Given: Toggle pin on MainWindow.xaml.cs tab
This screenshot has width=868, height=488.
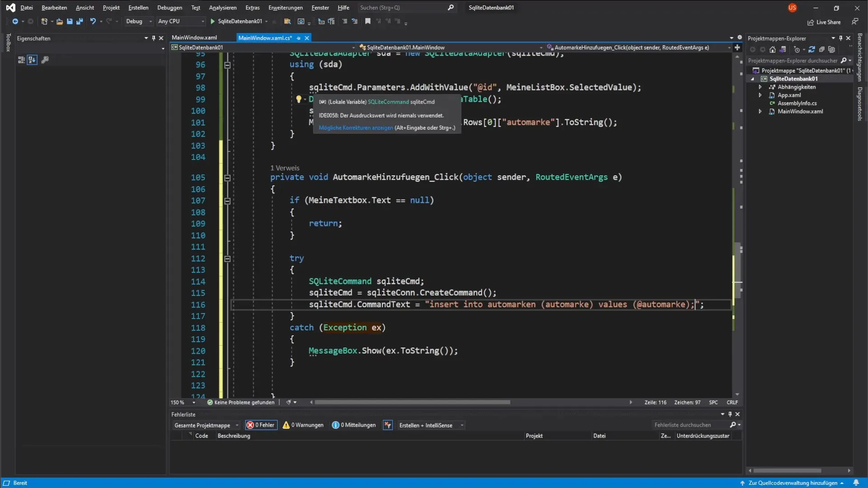Looking at the screenshot, I should coord(298,38).
